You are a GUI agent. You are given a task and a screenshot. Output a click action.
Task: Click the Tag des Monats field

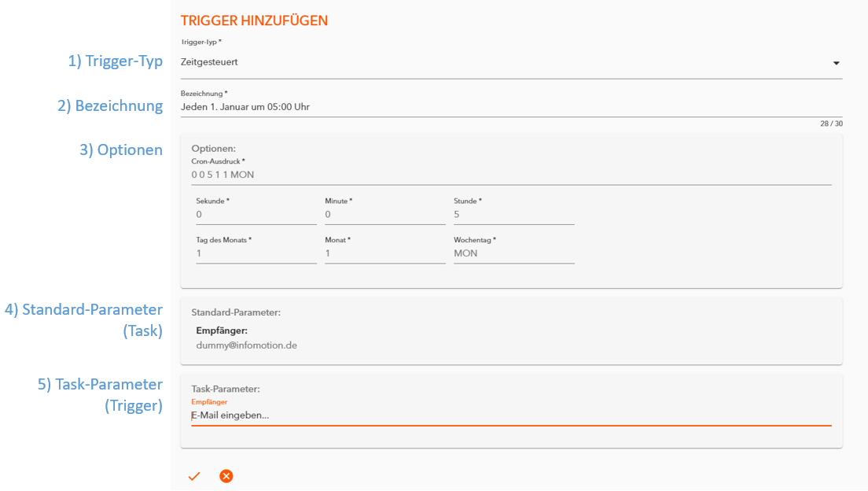pyautogui.click(x=256, y=253)
